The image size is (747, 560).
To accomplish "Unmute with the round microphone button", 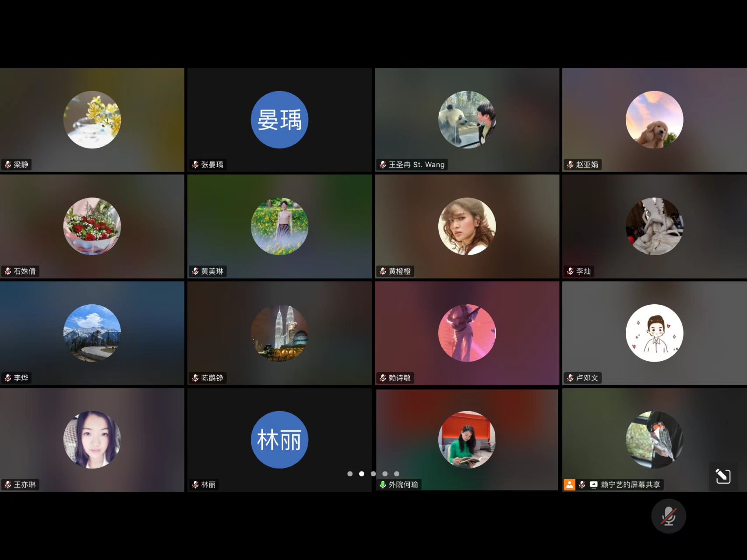I will click(x=668, y=516).
